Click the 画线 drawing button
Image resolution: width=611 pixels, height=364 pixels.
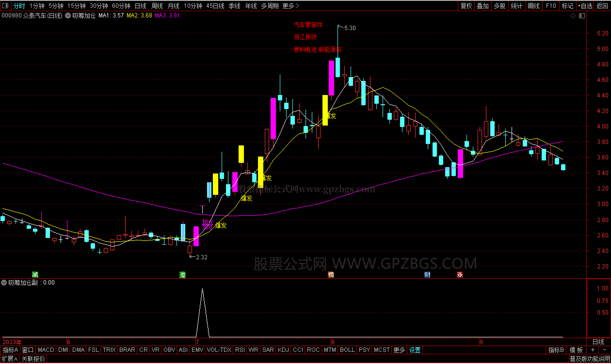pos(533,6)
